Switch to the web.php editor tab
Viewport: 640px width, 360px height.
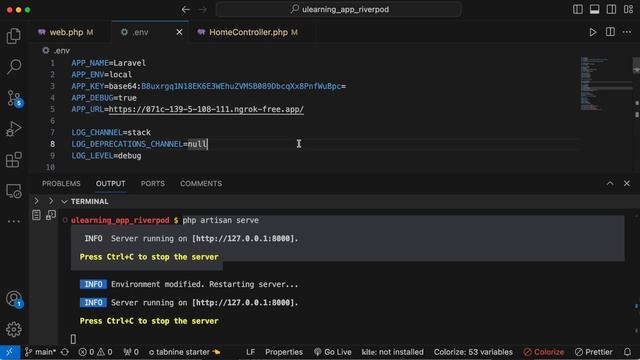66,32
